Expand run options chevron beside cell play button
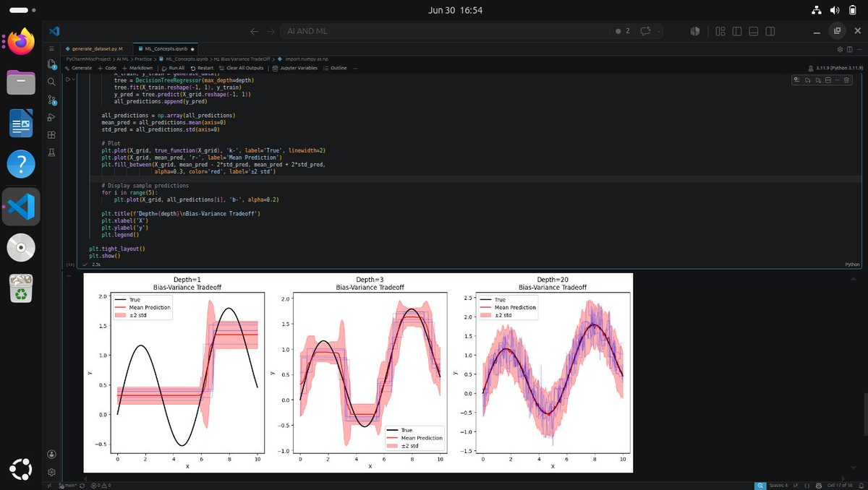Screen dimensions: 868x490 pos(75,79)
